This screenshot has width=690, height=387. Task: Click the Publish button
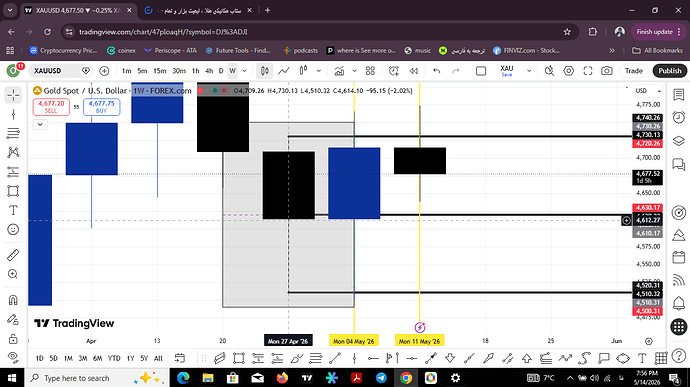point(670,70)
